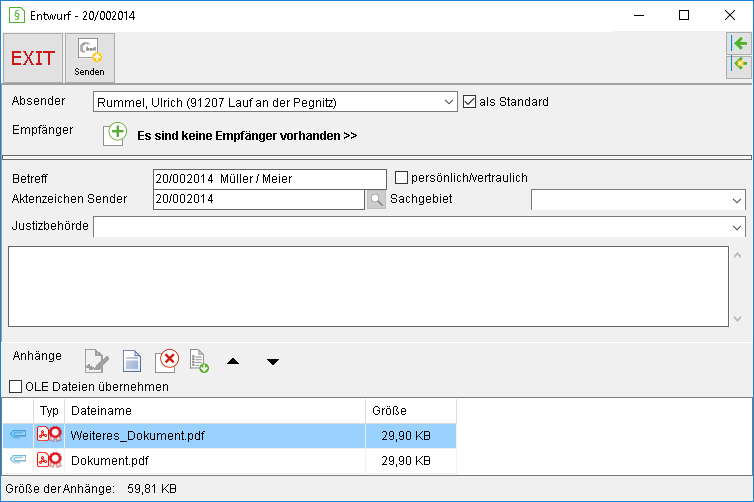Add a recipient with green plus icon
The width and height of the screenshot is (754, 502).
pyautogui.click(x=115, y=134)
